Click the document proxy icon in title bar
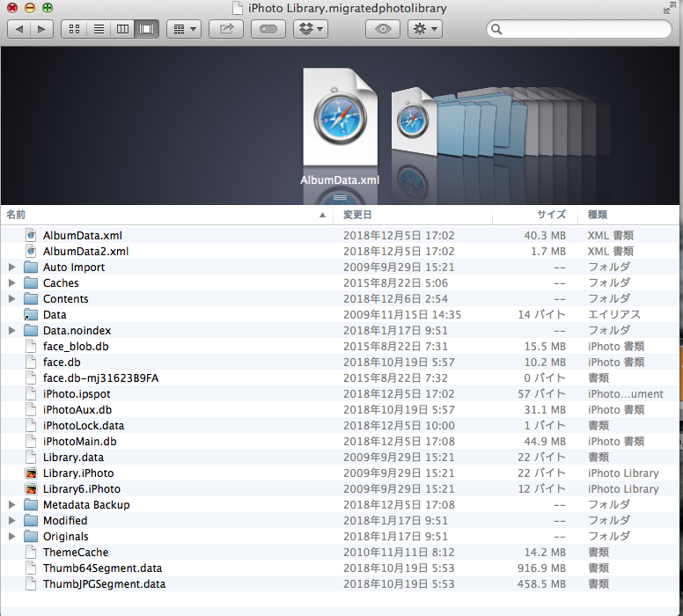The image size is (683, 616). 238,8
